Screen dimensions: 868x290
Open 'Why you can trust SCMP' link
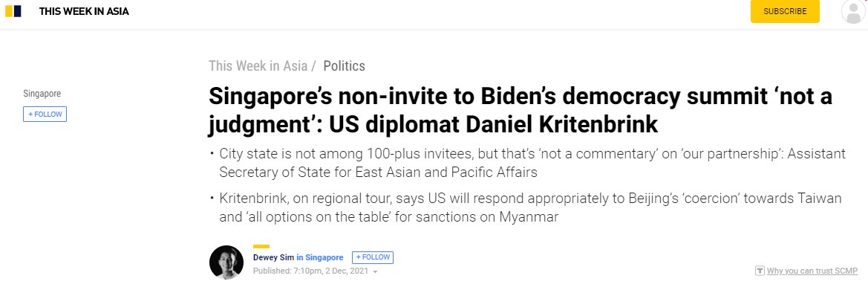click(x=812, y=271)
